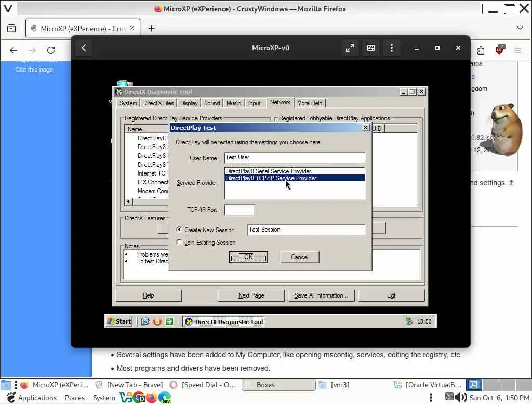Switch to the vm3 file manager window
This screenshot has width=532, height=404.
tap(334, 385)
